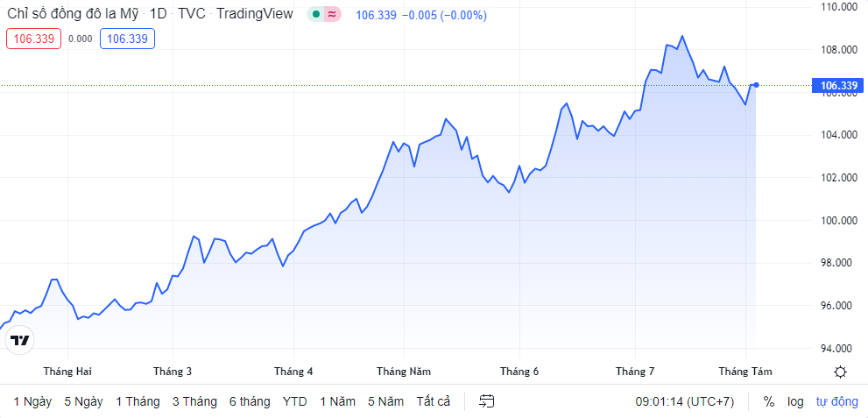Switch to 3 Tháng range
Image resolution: width=868 pixels, height=418 pixels.
tap(194, 401)
